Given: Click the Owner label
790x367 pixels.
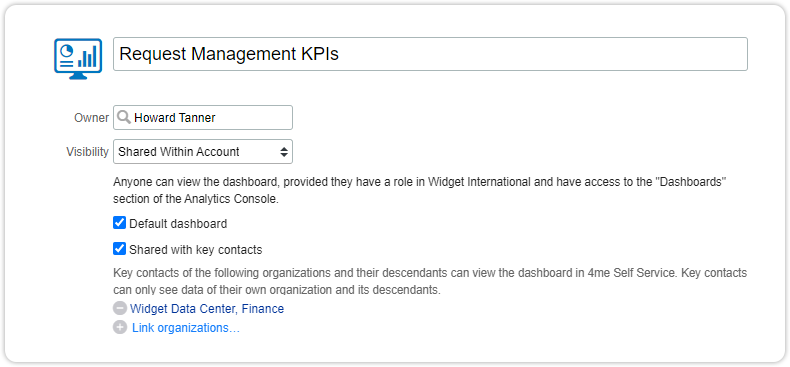Looking at the screenshot, I should click(91, 118).
